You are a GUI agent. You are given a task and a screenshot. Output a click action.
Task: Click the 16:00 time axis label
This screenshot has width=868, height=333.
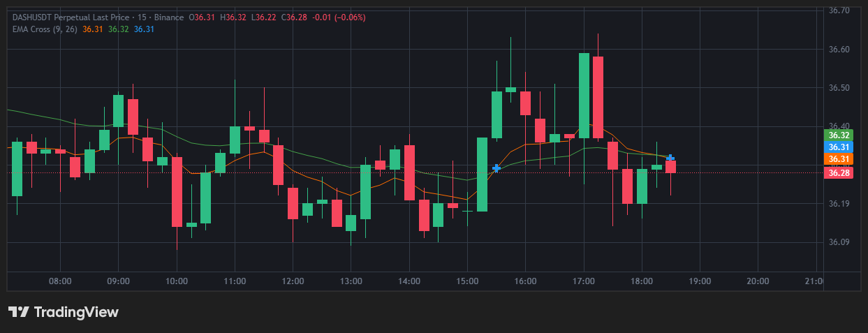pyautogui.click(x=525, y=281)
